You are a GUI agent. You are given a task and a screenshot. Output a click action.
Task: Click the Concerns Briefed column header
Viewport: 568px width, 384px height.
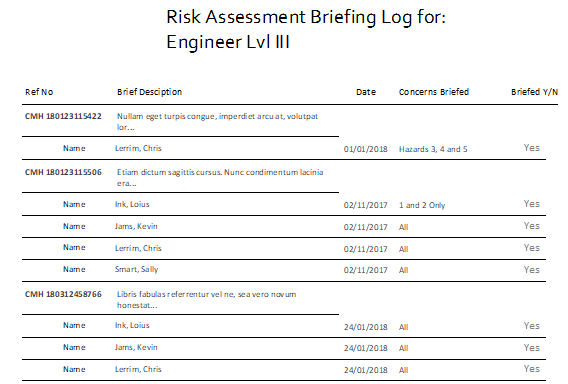coord(434,92)
